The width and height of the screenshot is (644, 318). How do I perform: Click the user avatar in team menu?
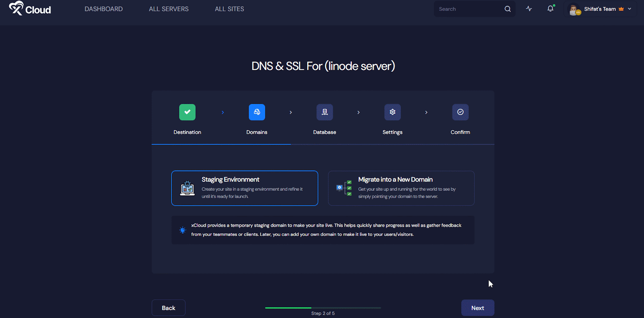(x=574, y=9)
